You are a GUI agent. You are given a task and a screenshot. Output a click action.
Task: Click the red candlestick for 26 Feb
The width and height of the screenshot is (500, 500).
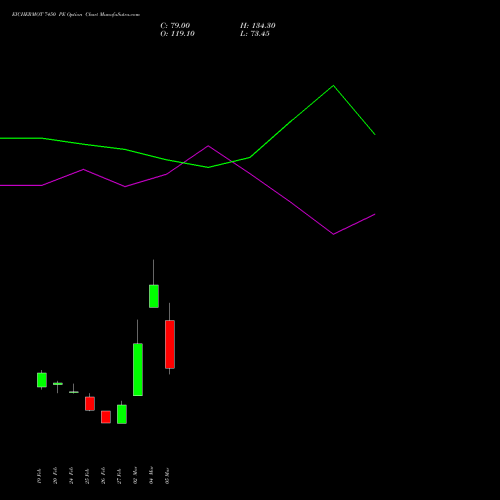[106, 417]
